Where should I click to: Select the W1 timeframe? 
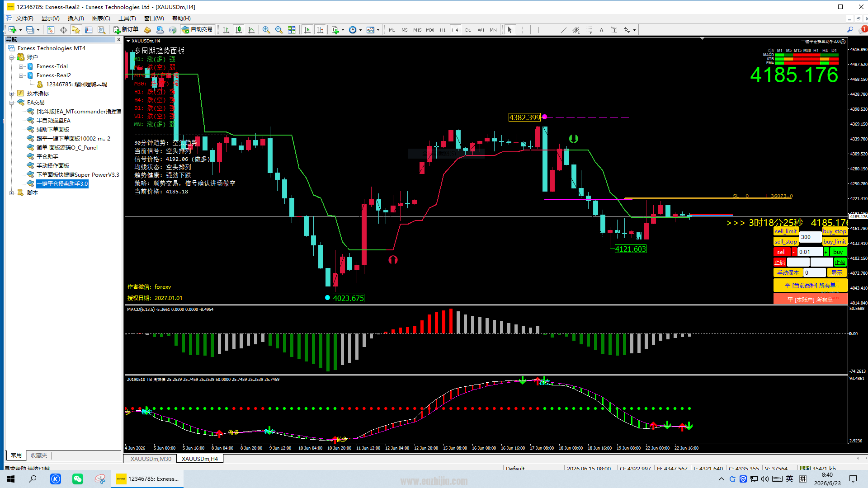tap(481, 30)
